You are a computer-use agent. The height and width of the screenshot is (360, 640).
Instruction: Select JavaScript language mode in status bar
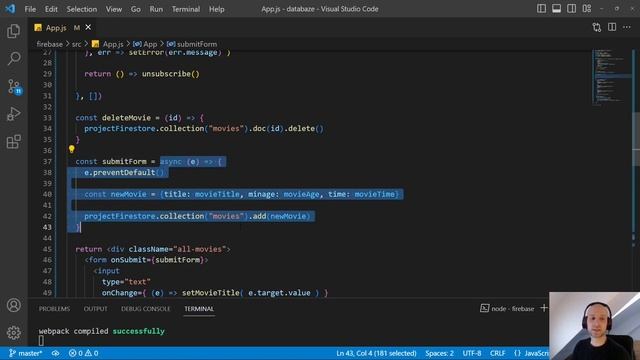531,353
